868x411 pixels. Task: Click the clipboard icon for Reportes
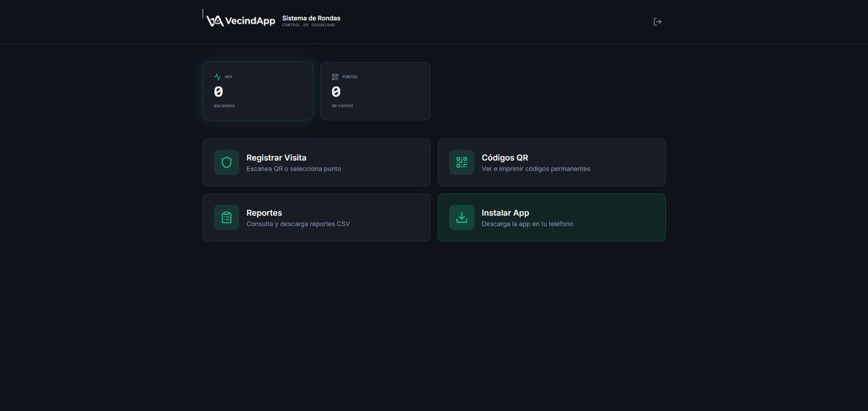click(x=227, y=217)
